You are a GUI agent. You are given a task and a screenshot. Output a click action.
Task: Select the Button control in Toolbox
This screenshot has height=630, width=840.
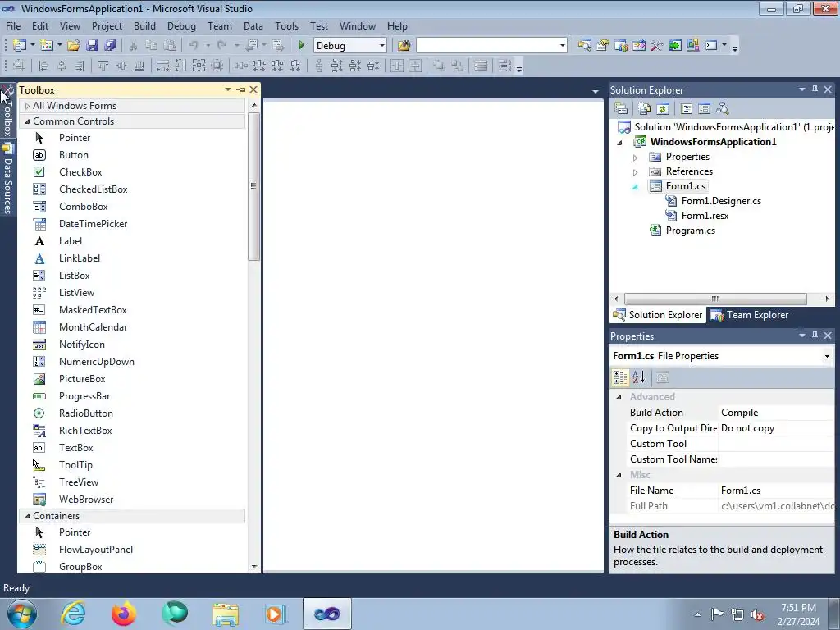73,155
